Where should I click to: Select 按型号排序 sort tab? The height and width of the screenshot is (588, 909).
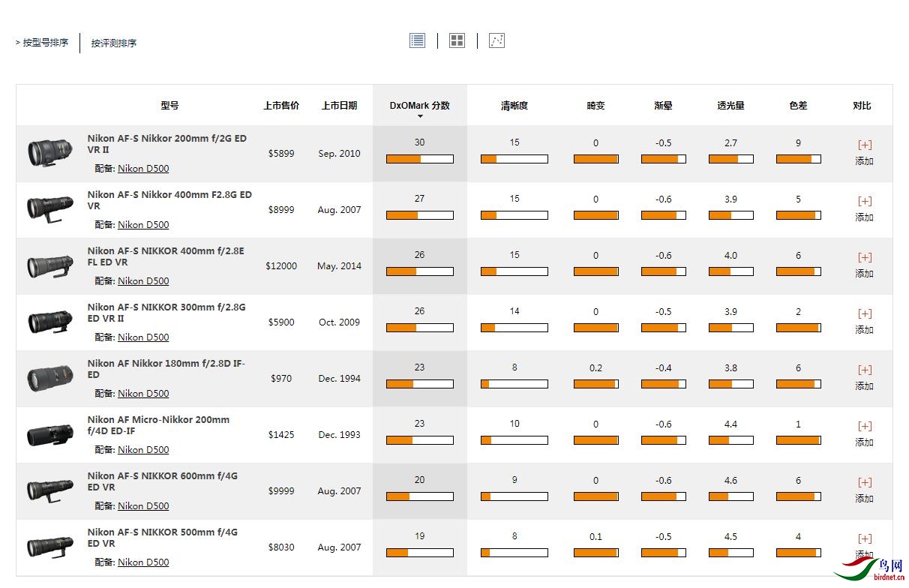click(x=45, y=43)
